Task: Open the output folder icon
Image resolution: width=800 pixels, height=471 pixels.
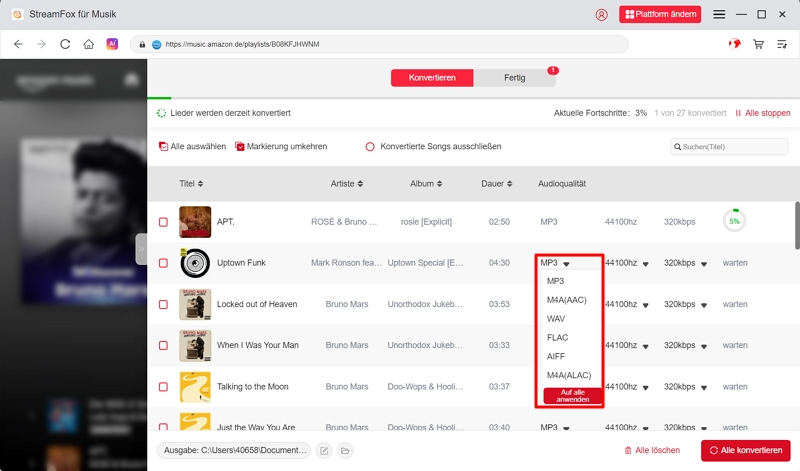Action: pos(344,451)
